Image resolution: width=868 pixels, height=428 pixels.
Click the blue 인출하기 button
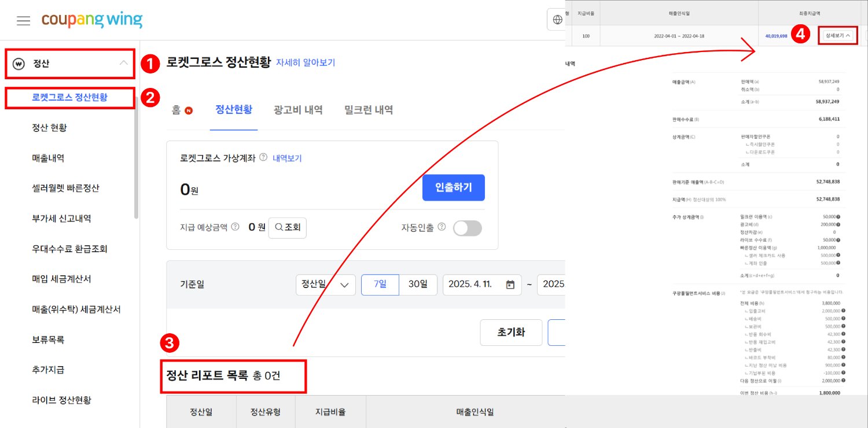tap(454, 187)
